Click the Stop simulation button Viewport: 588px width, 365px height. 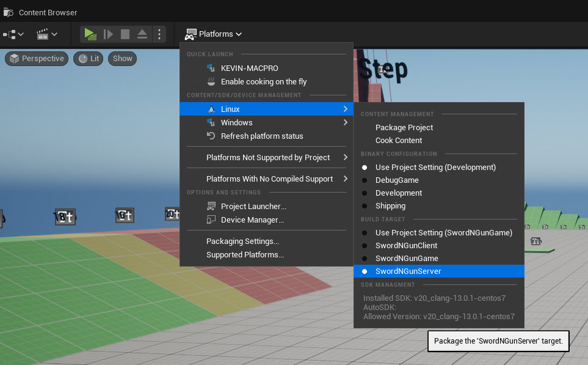125,34
